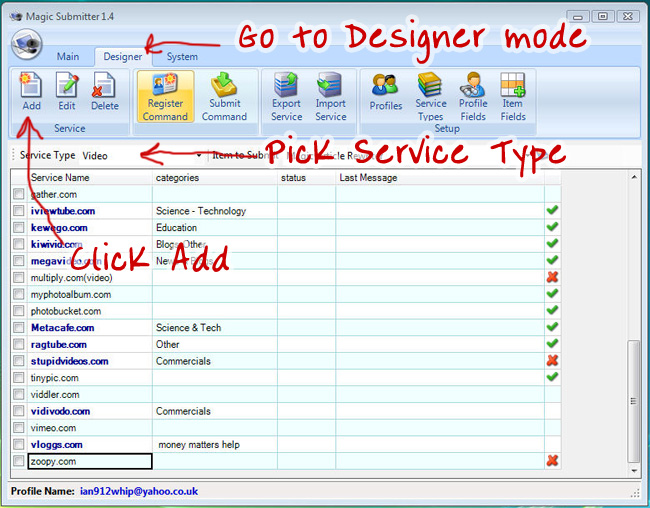
Task: Click the Export Service icon
Action: click(286, 96)
